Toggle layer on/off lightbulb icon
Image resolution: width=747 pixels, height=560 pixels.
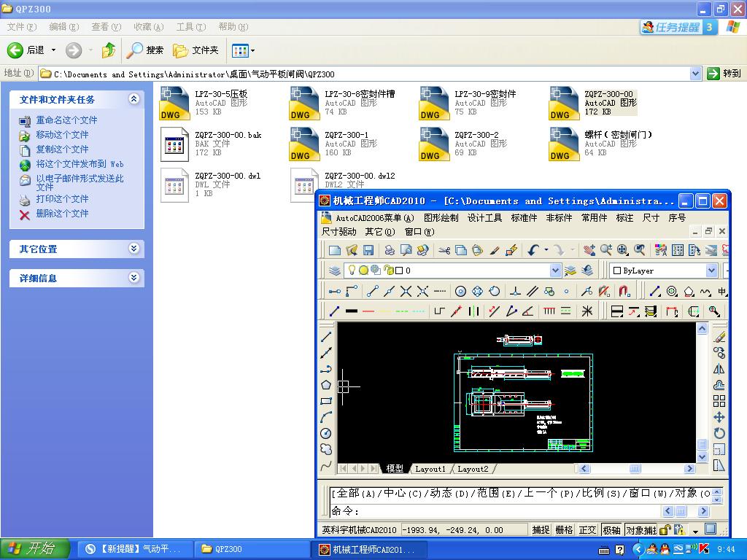coord(352,270)
